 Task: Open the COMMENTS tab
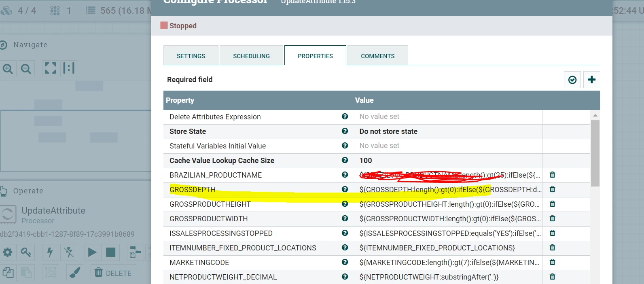pyautogui.click(x=377, y=55)
